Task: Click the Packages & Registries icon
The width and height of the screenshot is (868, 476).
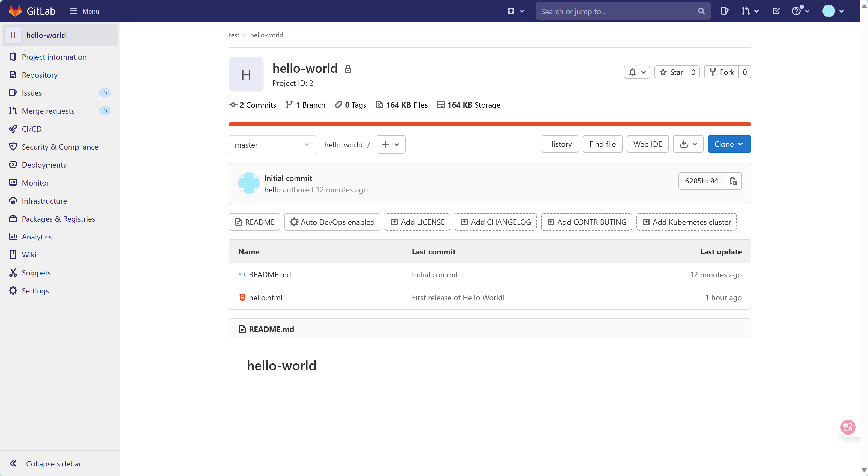Action: [13, 219]
